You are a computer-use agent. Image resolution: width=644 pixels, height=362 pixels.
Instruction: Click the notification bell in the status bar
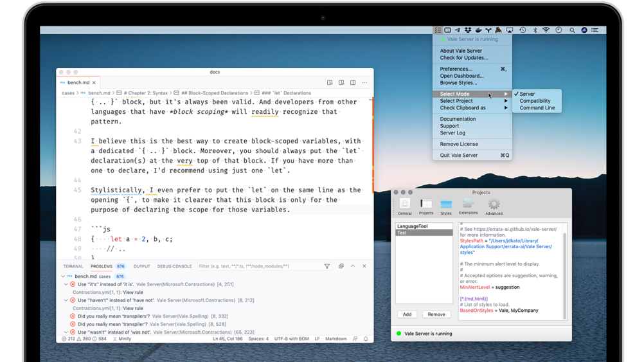click(x=366, y=339)
